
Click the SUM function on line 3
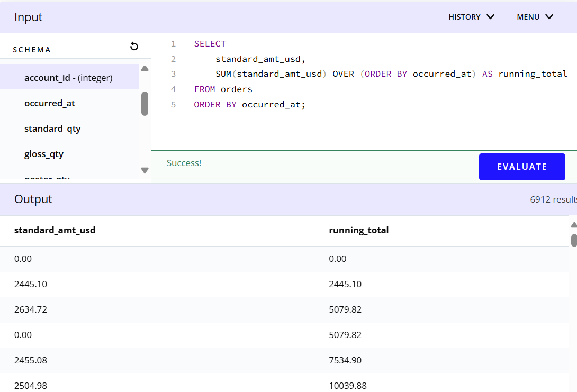point(223,74)
